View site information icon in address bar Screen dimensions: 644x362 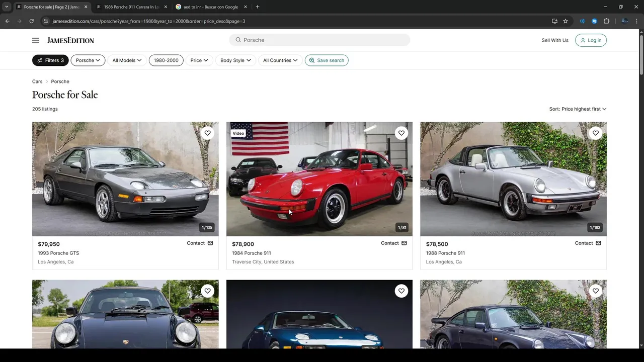tap(46, 21)
